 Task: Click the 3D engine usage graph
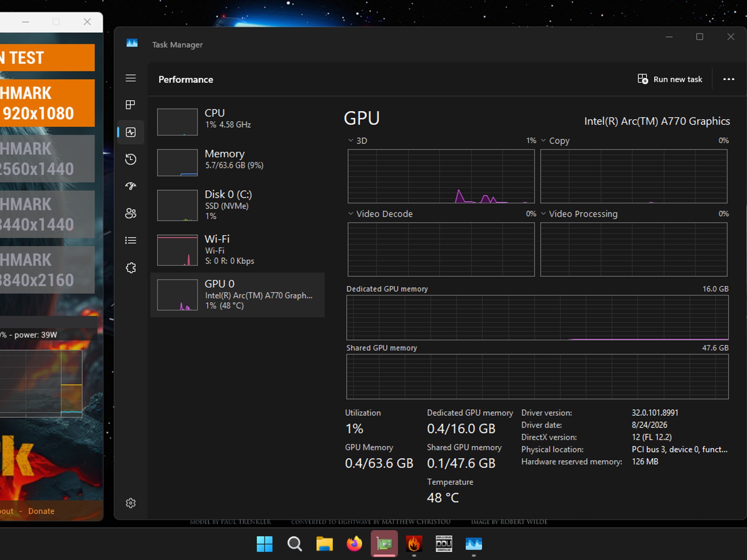(x=441, y=176)
